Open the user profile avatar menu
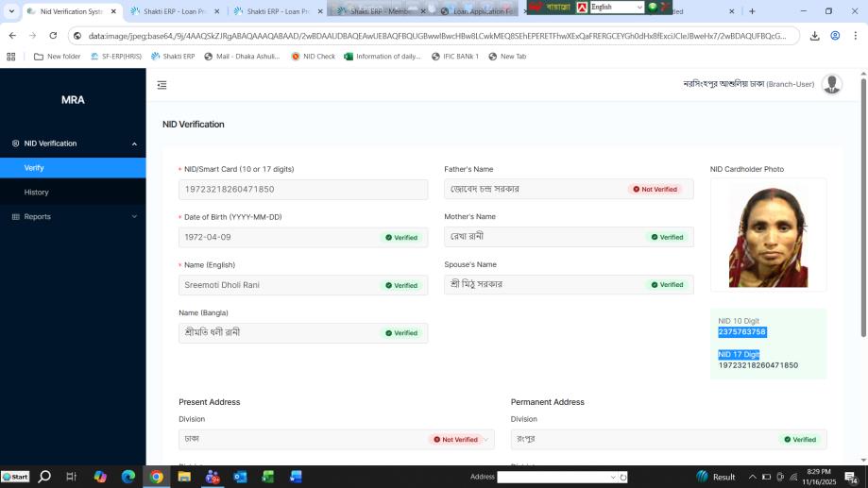 click(831, 84)
